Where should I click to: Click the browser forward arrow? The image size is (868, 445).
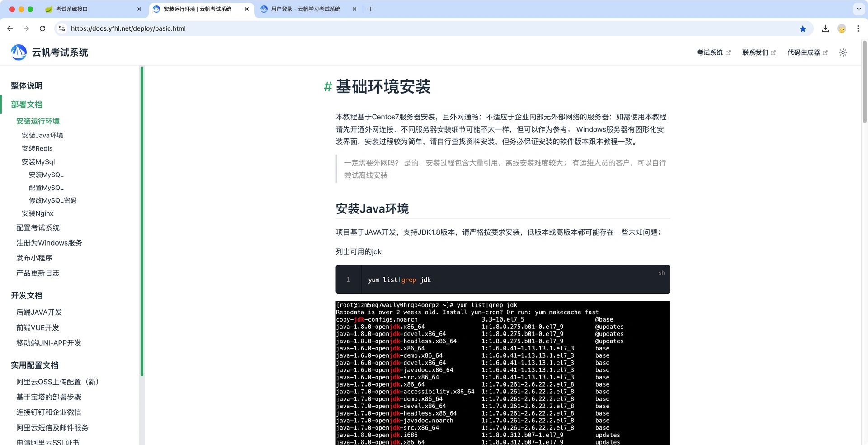[26, 28]
